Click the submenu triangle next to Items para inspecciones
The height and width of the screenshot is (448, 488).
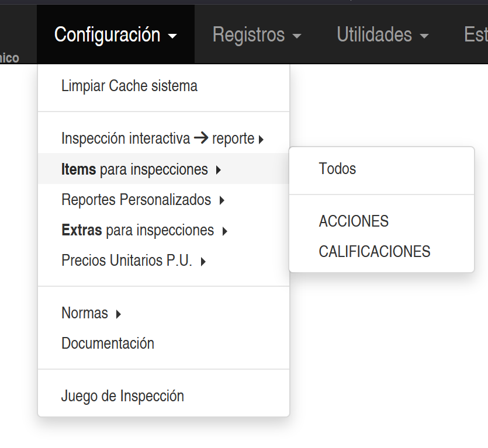click(x=218, y=171)
